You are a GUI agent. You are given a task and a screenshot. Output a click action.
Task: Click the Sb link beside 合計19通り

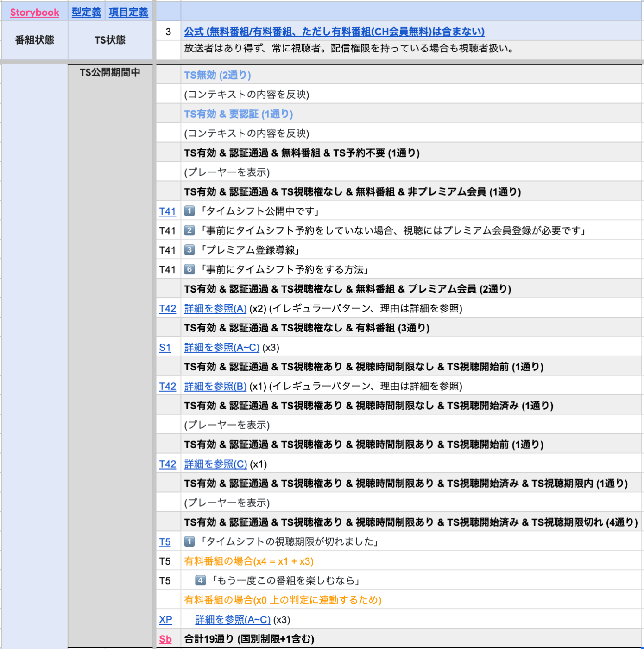[x=165, y=638]
